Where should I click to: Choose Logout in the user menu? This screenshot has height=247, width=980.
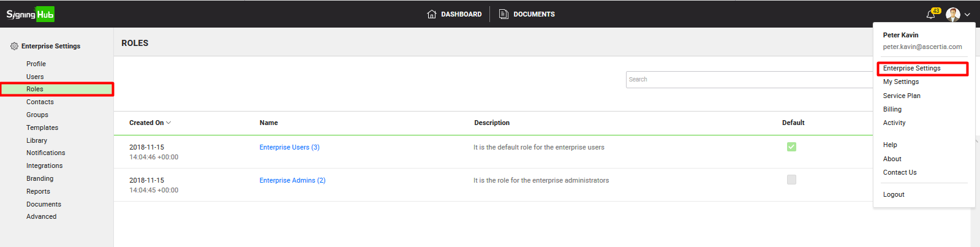click(894, 195)
